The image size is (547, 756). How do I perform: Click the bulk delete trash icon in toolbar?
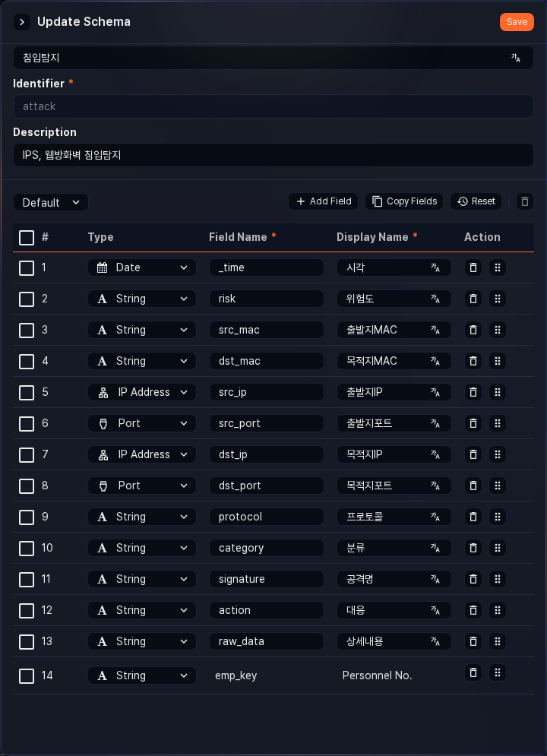click(524, 201)
